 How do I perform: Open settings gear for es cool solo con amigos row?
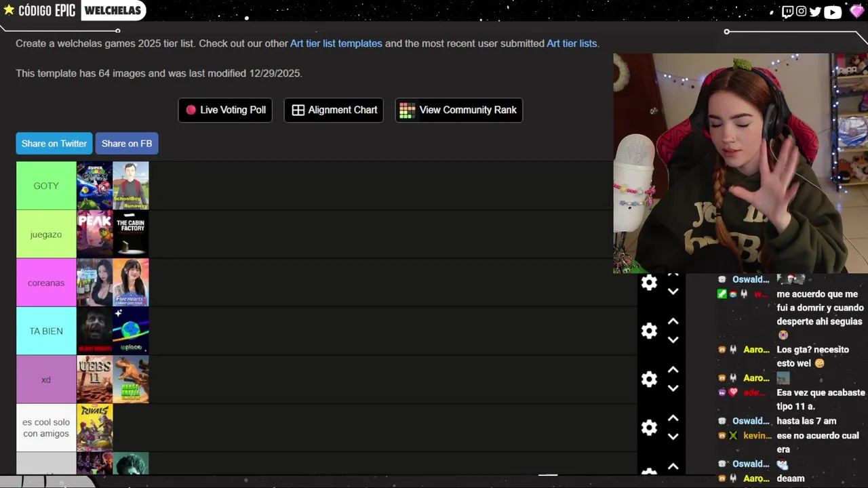click(x=649, y=428)
